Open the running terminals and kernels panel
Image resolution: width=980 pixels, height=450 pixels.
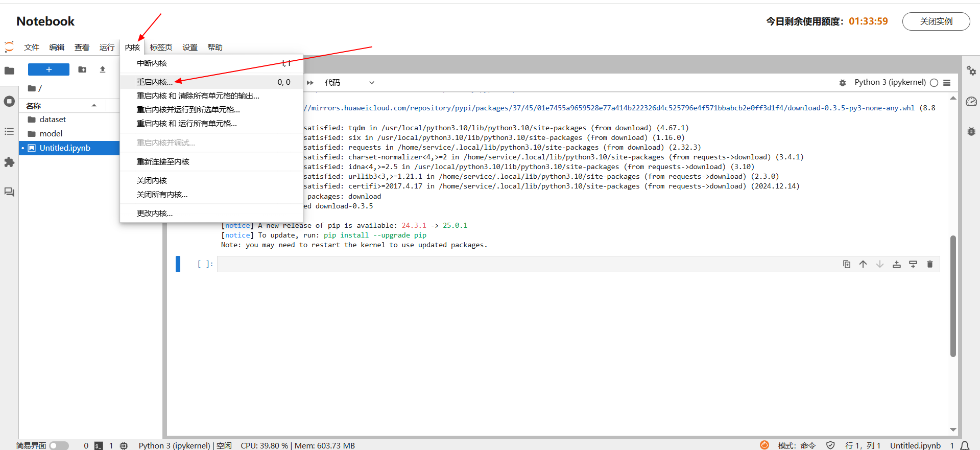tap(9, 101)
